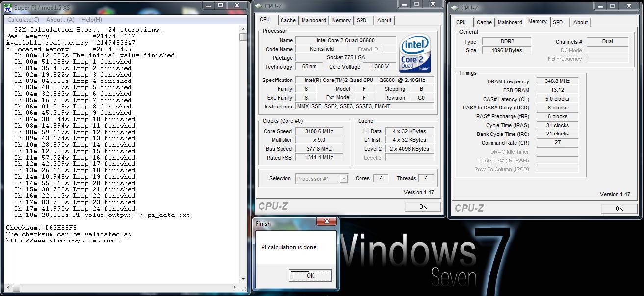Click the Super PI vertical scrollbar up arrow
Viewport: 644px width, 296px height.
click(x=243, y=29)
